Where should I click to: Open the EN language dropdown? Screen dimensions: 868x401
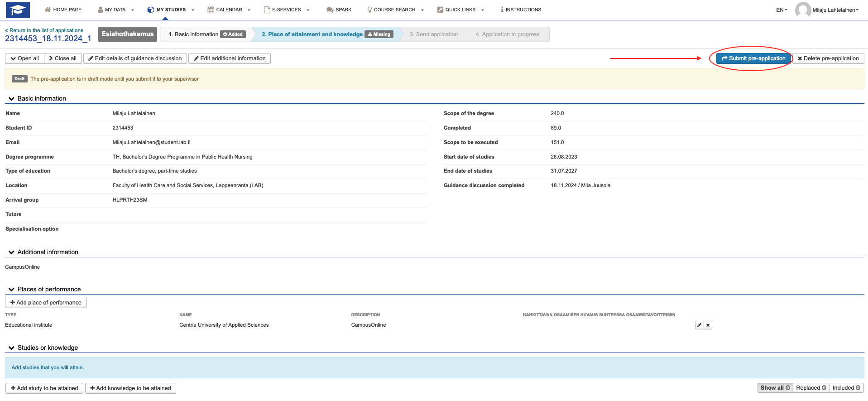pos(782,10)
